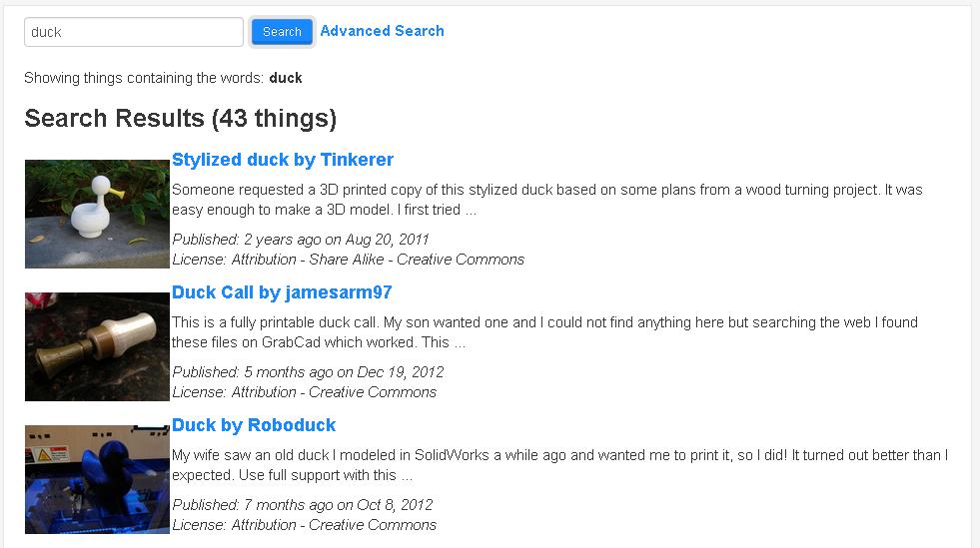Click the bold search keyword 'duck'

click(x=286, y=78)
